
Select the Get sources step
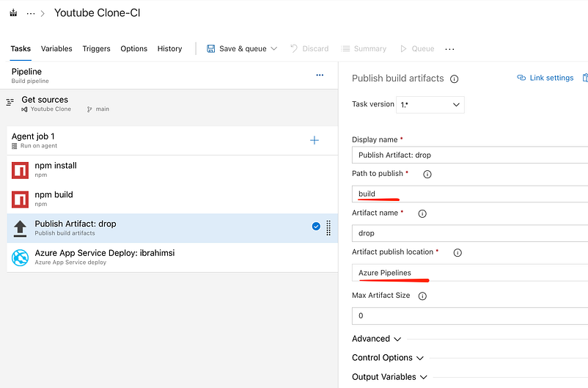point(169,104)
